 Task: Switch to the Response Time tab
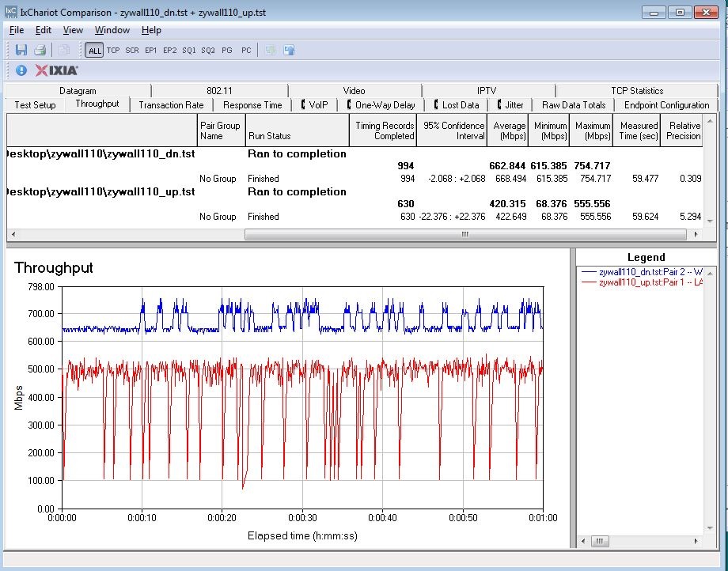pyautogui.click(x=252, y=105)
